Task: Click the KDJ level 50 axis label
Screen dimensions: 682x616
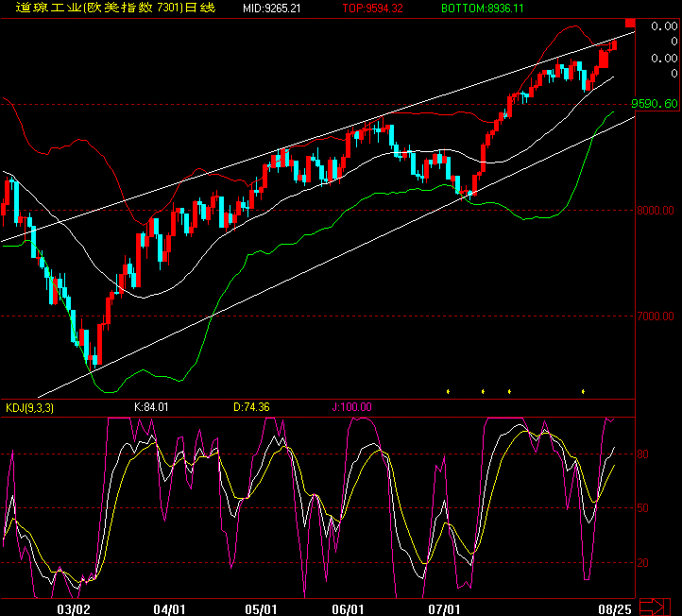Action: click(643, 508)
